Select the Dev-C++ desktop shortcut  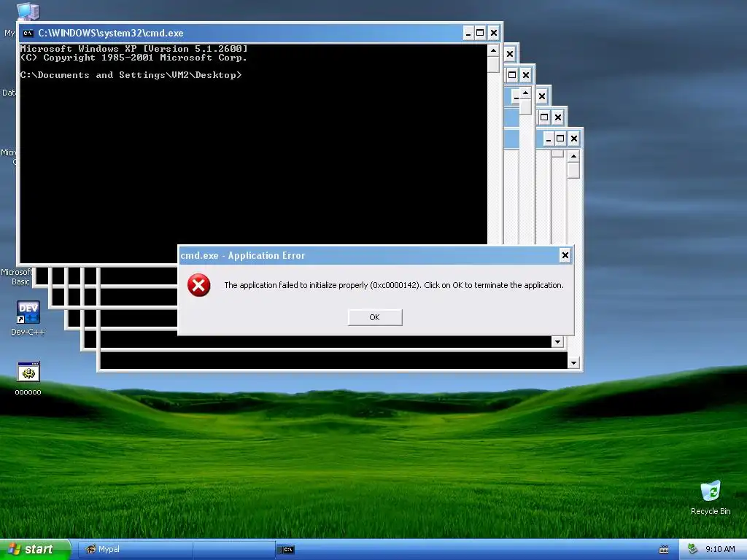coord(28,318)
